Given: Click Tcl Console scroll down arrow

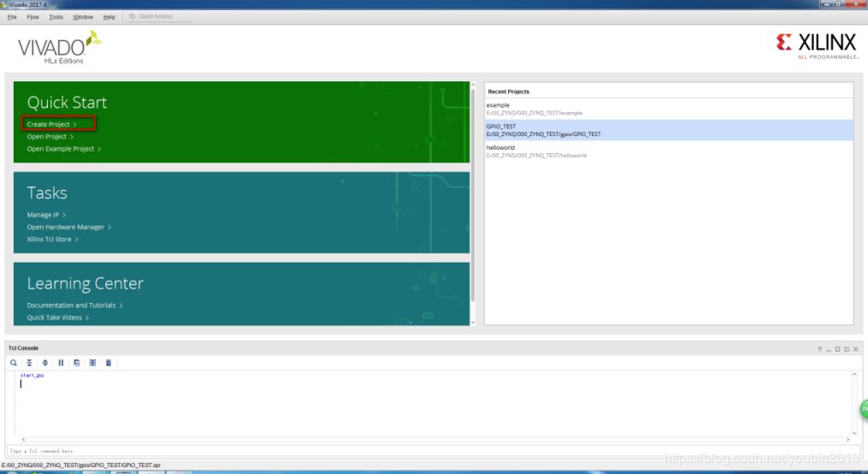Looking at the screenshot, I should tap(854, 433).
